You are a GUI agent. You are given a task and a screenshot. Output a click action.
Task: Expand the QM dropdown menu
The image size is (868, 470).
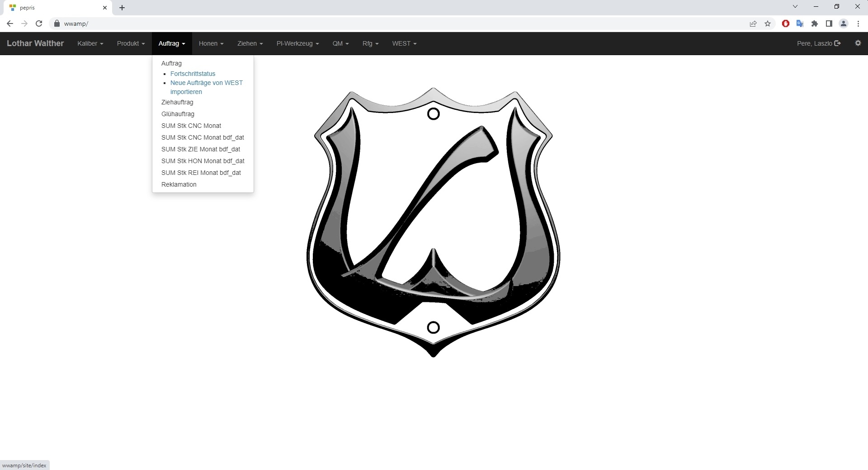click(341, 43)
